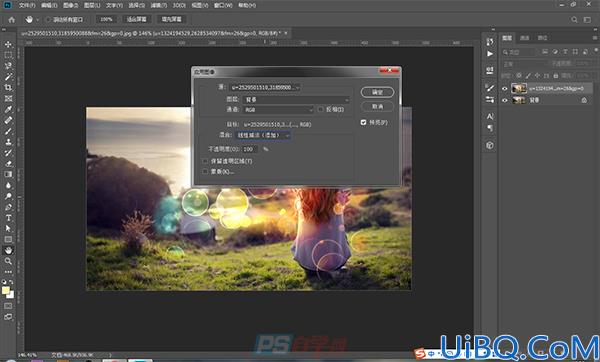Open the Channel RGB dropdown
Screen dimensions: 600x362
coord(279,109)
